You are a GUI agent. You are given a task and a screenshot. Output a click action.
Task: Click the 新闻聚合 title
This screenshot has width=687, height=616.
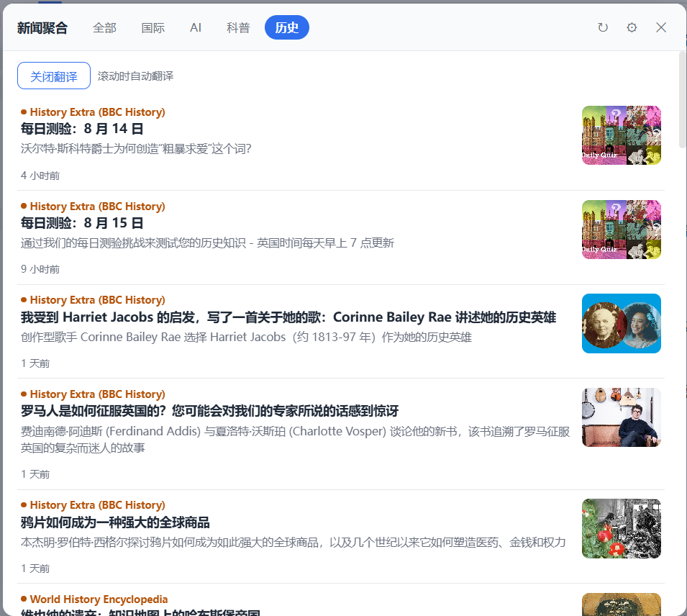pyautogui.click(x=42, y=28)
